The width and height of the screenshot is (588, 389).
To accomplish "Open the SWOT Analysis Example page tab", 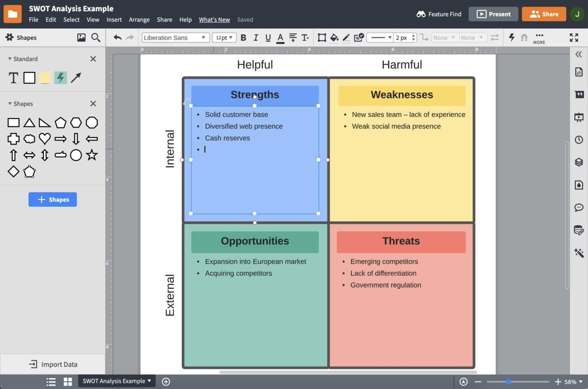I will tap(117, 381).
